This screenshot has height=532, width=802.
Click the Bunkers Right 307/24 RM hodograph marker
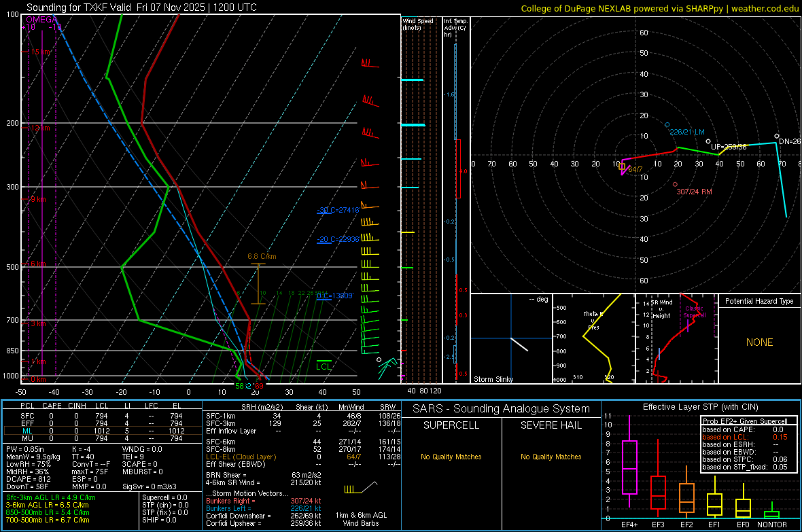click(x=675, y=185)
